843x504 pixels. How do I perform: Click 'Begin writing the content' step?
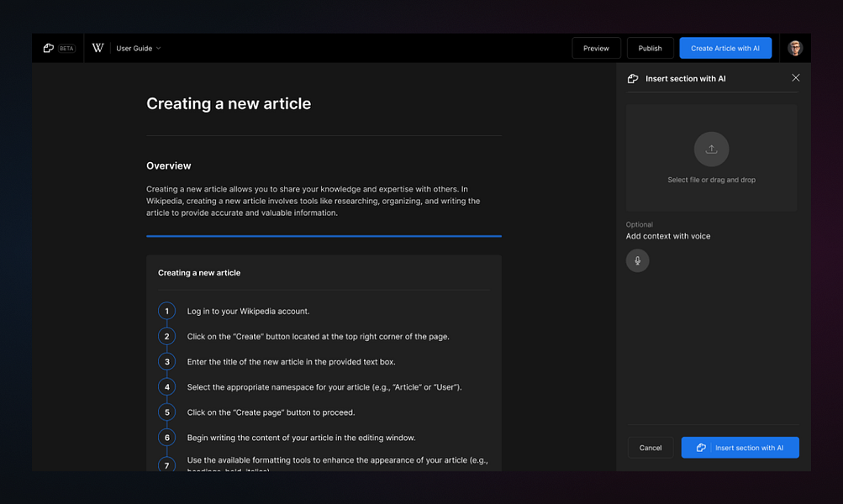coord(301,438)
